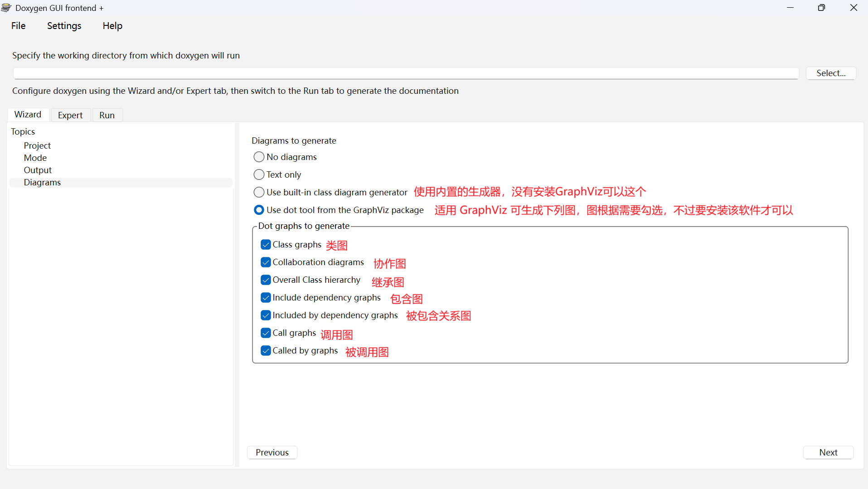Image resolution: width=868 pixels, height=489 pixels.
Task: Restore down the Doxygen window
Action: point(821,8)
